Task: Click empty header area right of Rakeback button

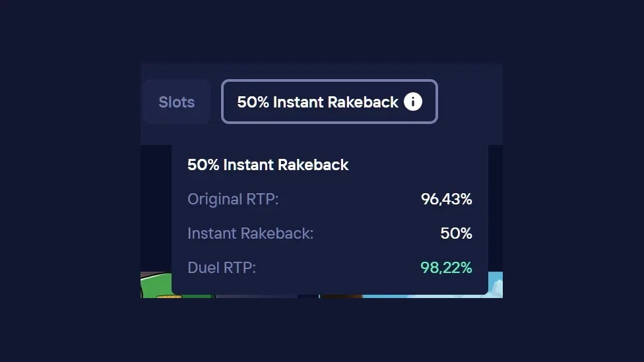Action: click(470, 102)
